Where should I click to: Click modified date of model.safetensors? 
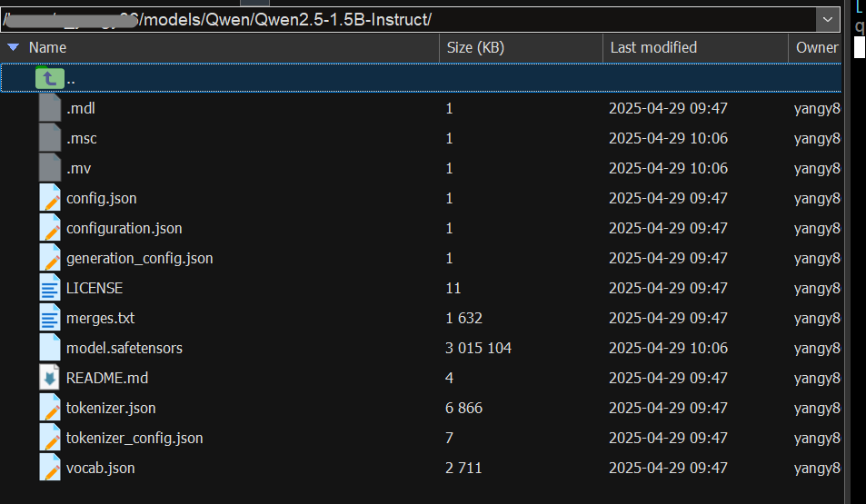[x=668, y=348]
